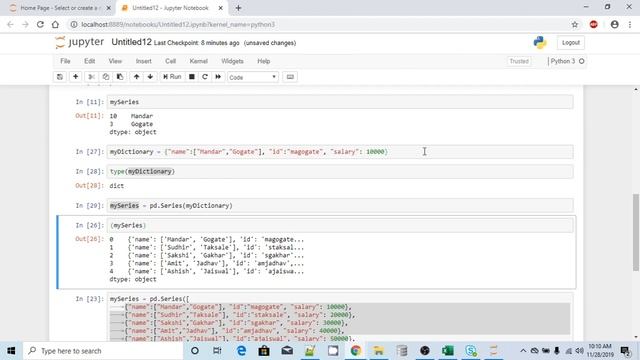Open the Chrome three-dot menu
Viewport: 640px width, 360px height.
(x=630, y=24)
